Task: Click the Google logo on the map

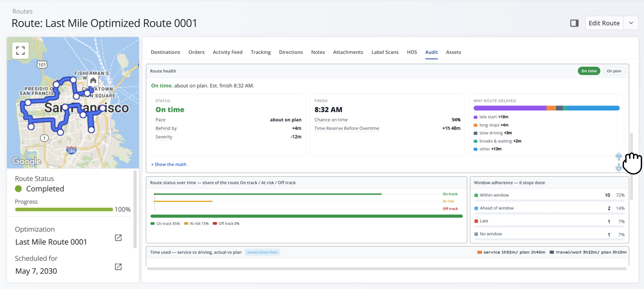Action: click(27, 161)
